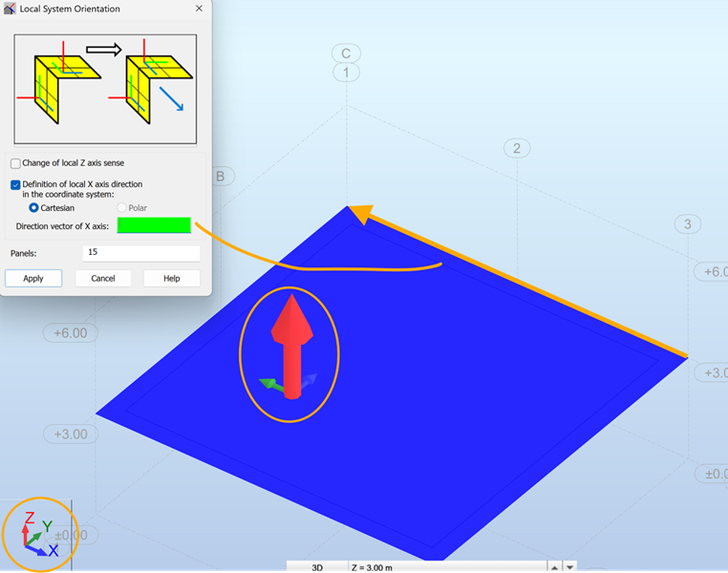Image resolution: width=728 pixels, height=573 pixels.
Task: Enable Change of local Z axis sense
Action: point(15,163)
